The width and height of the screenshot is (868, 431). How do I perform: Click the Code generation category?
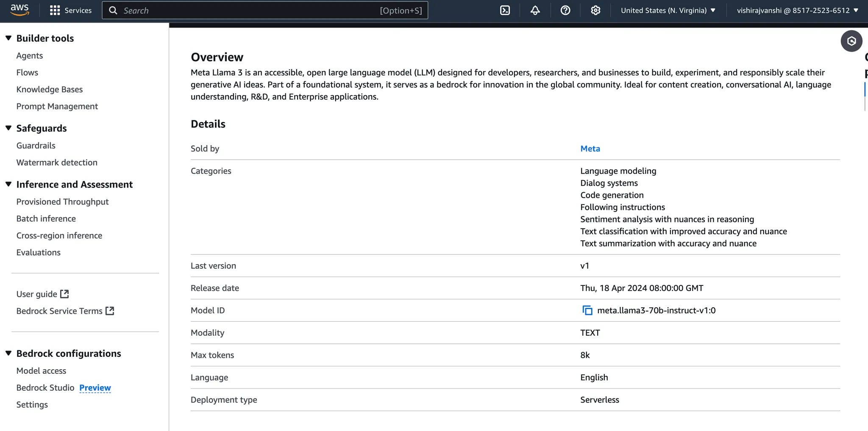[x=612, y=195]
